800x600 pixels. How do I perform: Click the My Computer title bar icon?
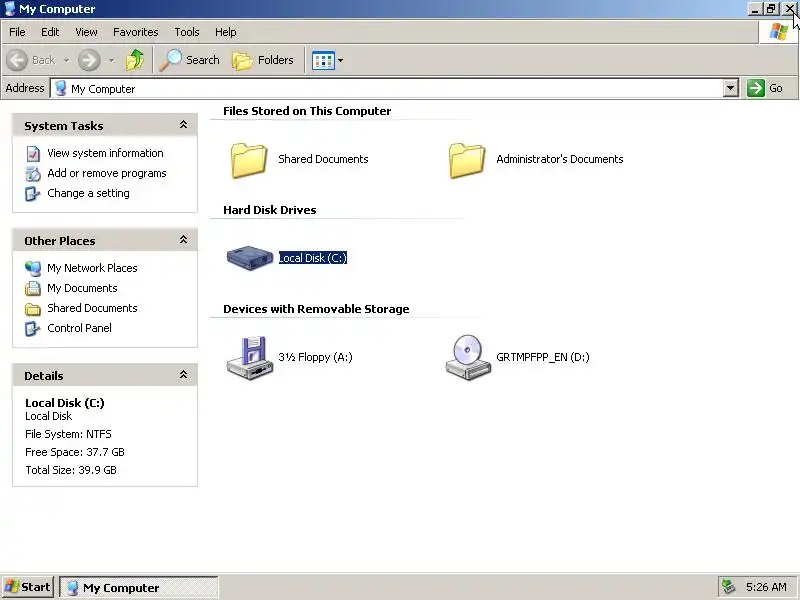point(10,9)
